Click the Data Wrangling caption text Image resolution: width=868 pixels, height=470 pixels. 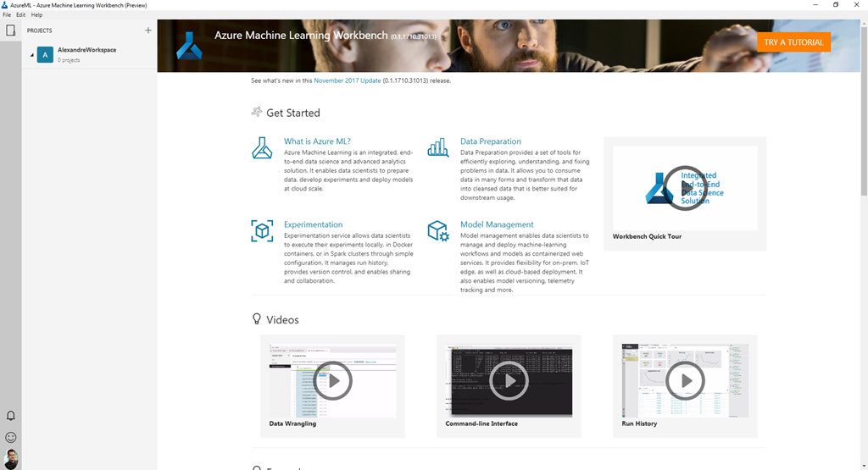292,423
